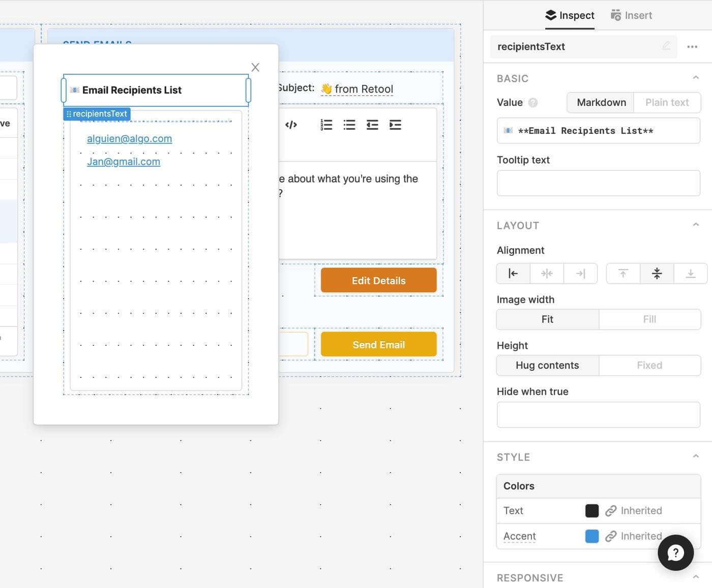The height and width of the screenshot is (588, 712).
Task: Click the indent icon in editor toolbar
Action: [395, 125]
